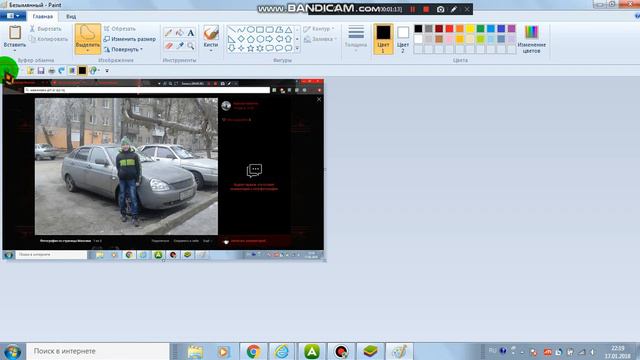Click the Вставить clipboard icon

coord(15,33)
